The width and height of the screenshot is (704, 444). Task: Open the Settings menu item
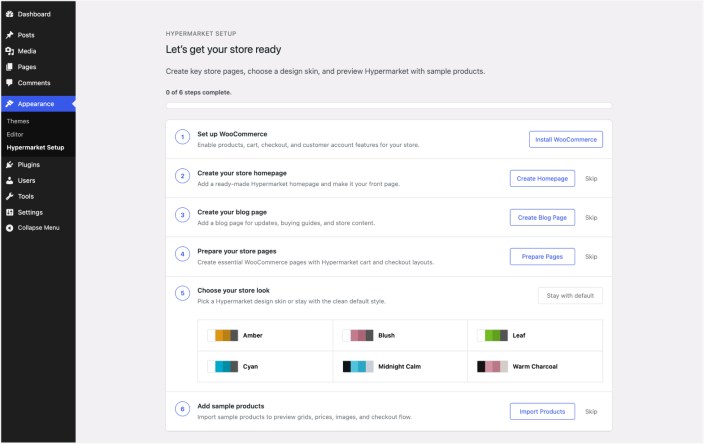click(x=38, y=212)
